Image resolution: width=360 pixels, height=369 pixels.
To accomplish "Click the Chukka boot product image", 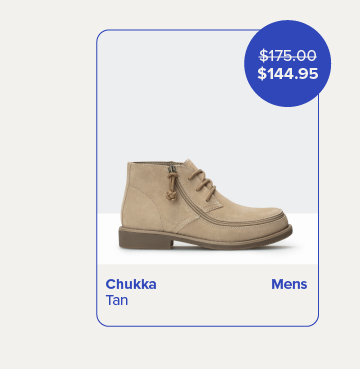I will pyautogui.click(x=206, y=204).
